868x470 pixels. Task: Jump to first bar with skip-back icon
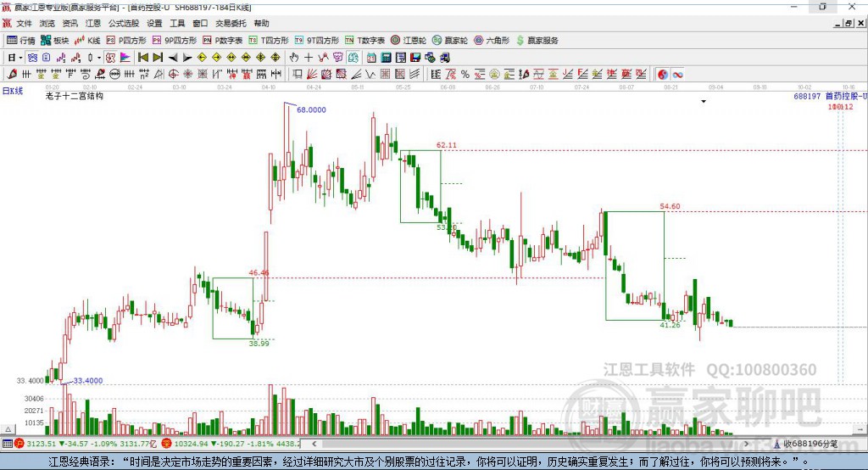pos(142,58)
